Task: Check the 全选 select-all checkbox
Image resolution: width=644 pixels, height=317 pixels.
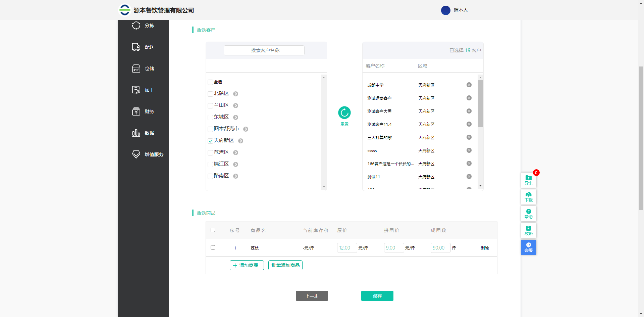Action: [x=210, y=82]
